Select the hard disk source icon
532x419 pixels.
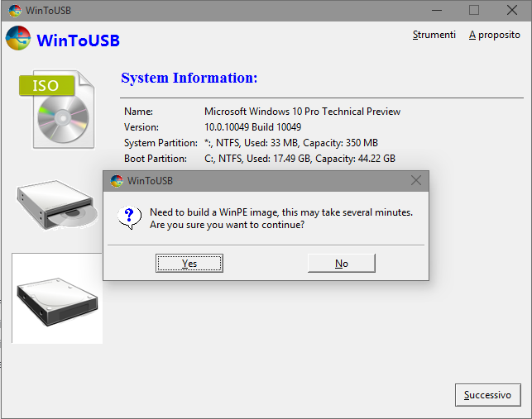click(57, 298)
